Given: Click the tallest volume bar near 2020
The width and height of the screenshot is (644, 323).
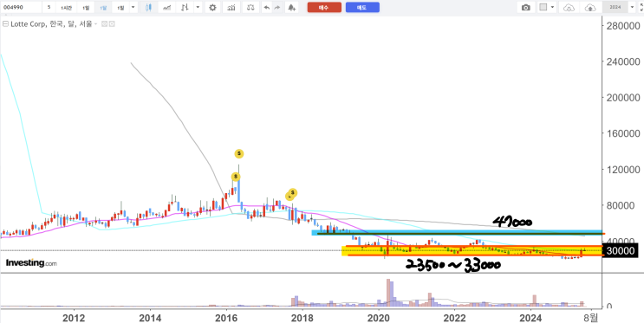Looking at the screenshot, I should click(x=388, y=293).
